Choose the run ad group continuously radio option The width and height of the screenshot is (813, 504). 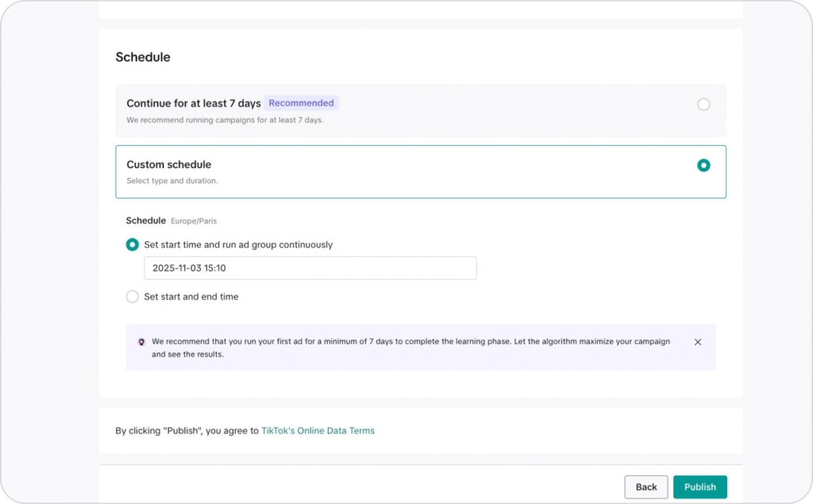pyautogui.click(x=133, y=244)
